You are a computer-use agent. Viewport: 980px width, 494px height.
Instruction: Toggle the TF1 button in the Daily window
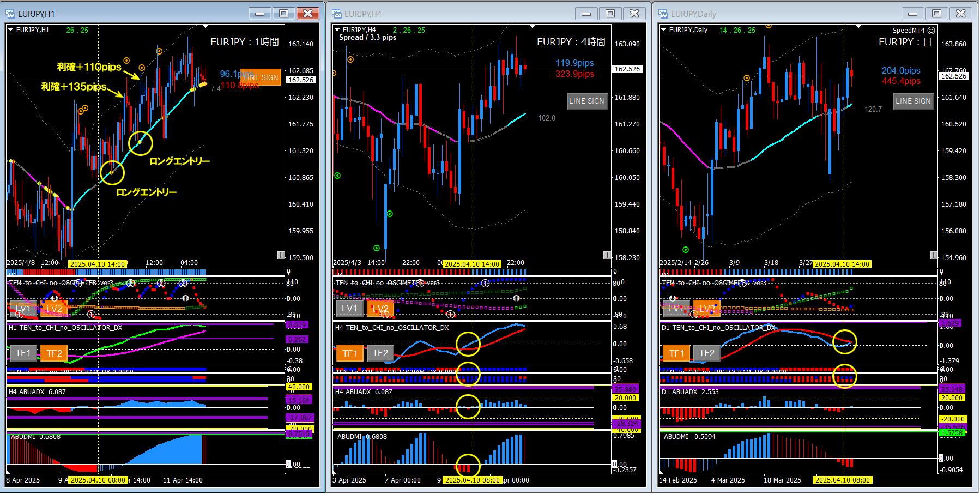click(x=676, y=353)
